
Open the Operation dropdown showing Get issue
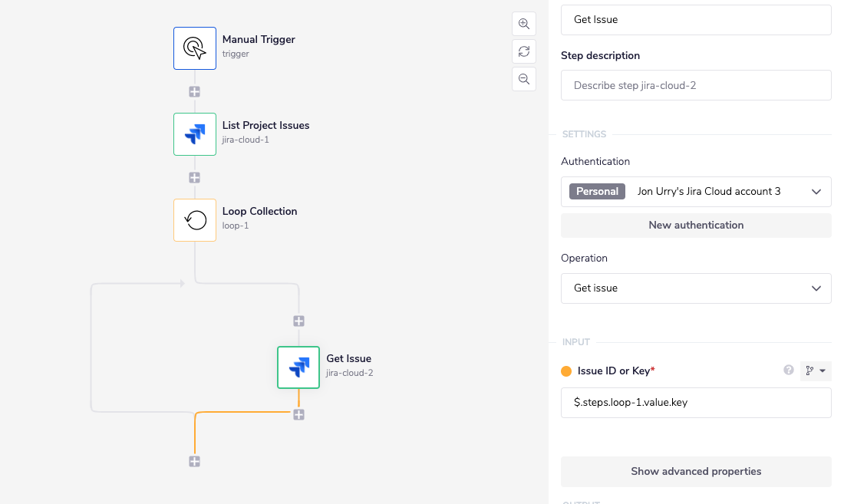(696, 288)
